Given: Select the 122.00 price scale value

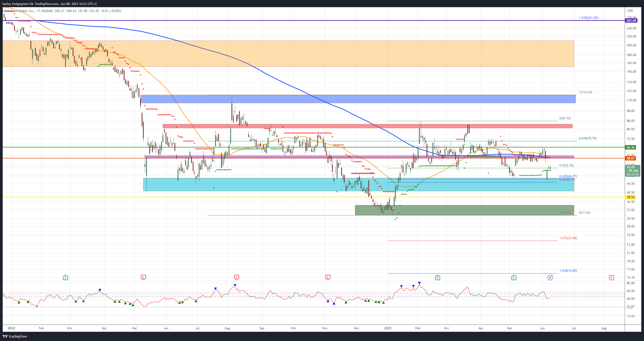Looking at the screenshot, I should (x=631, y=91).
